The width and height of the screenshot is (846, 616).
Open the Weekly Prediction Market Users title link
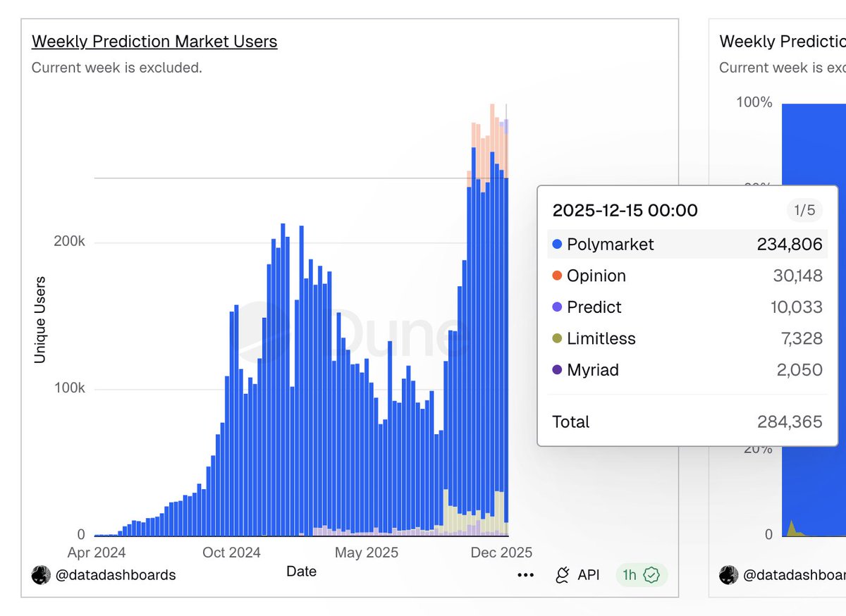pos(154,42)
